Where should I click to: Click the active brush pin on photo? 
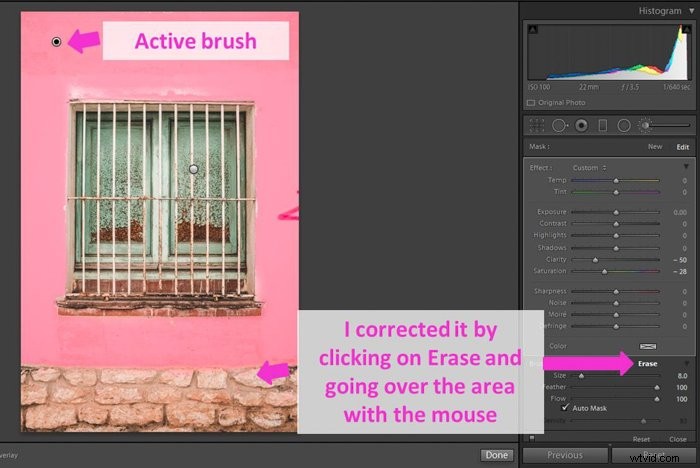coord(56,42)
